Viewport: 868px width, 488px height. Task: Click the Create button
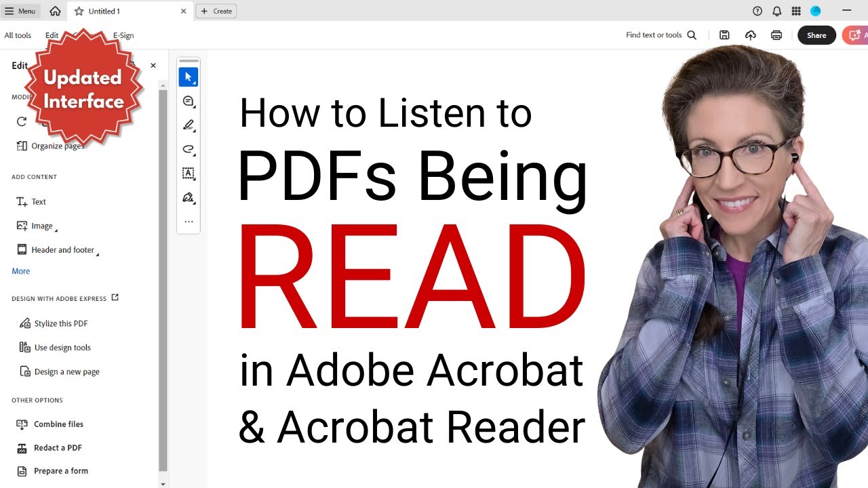[x=216, y=11]
